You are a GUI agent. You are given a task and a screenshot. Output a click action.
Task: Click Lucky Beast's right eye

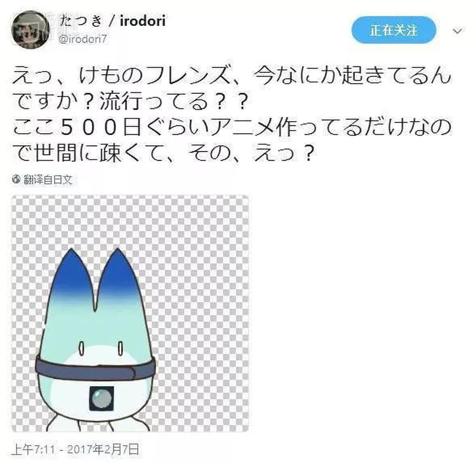pyautogui.click(x=120, y=349)
